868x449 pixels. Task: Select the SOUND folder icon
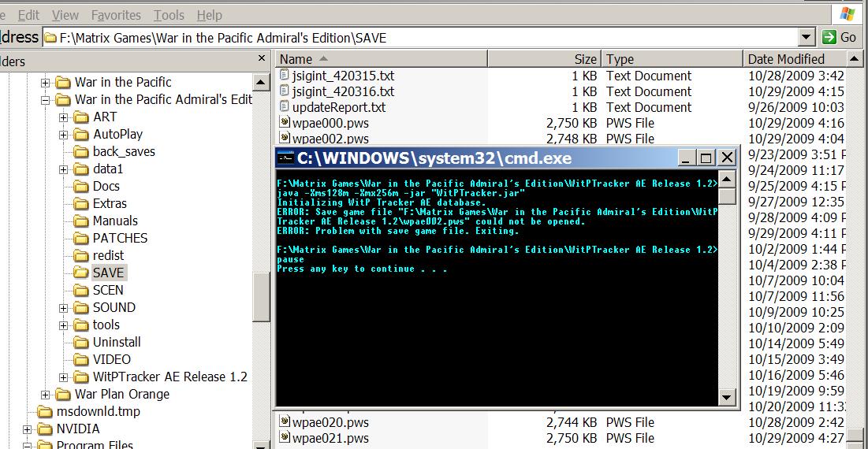click(x=81, y=307)
